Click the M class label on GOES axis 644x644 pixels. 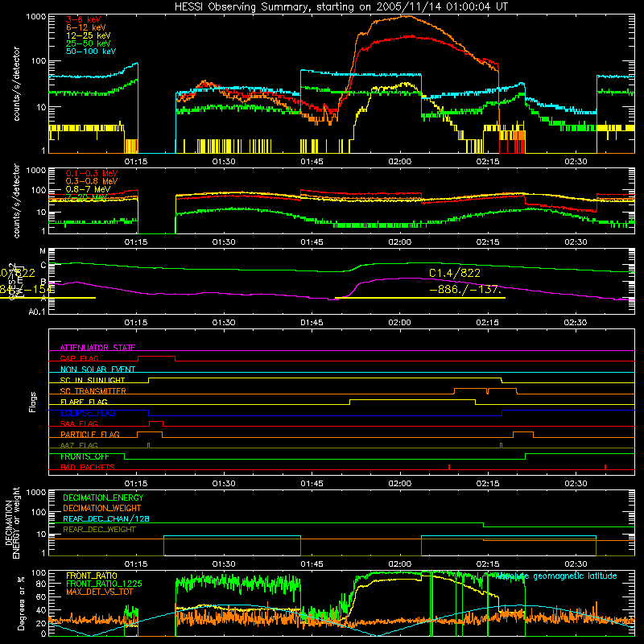(43, 250)
